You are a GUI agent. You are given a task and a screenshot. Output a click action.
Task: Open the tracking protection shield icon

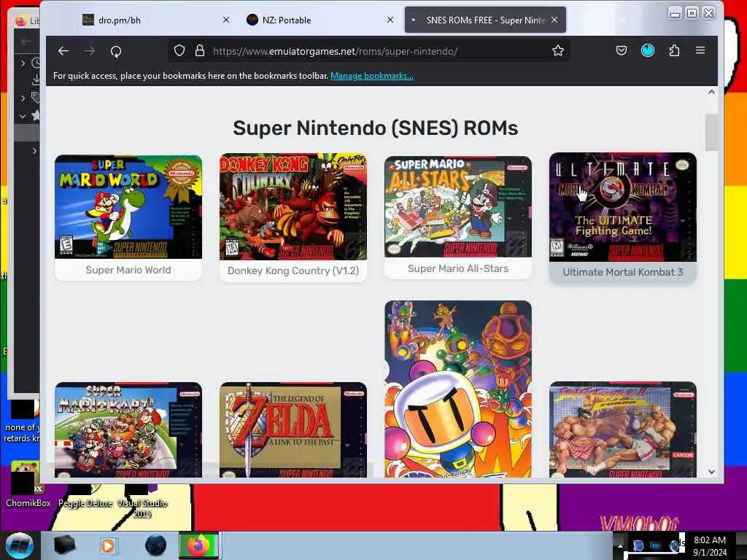pyautogui.click(x=179, y=51)
